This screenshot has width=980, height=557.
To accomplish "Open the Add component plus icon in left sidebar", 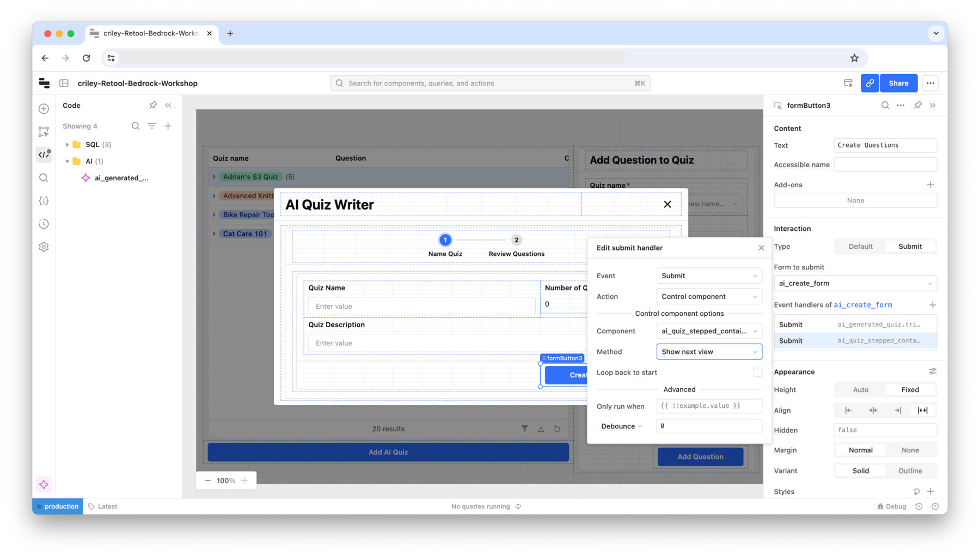I will pos(44,109).
